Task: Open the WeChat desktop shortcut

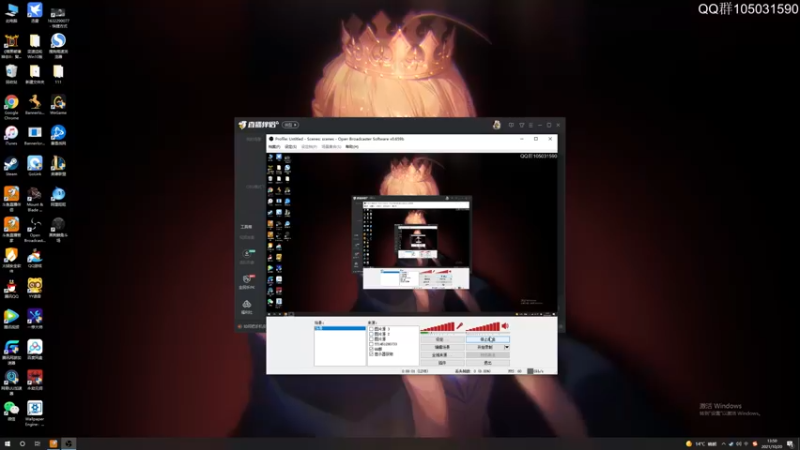Action: (11, 409)
